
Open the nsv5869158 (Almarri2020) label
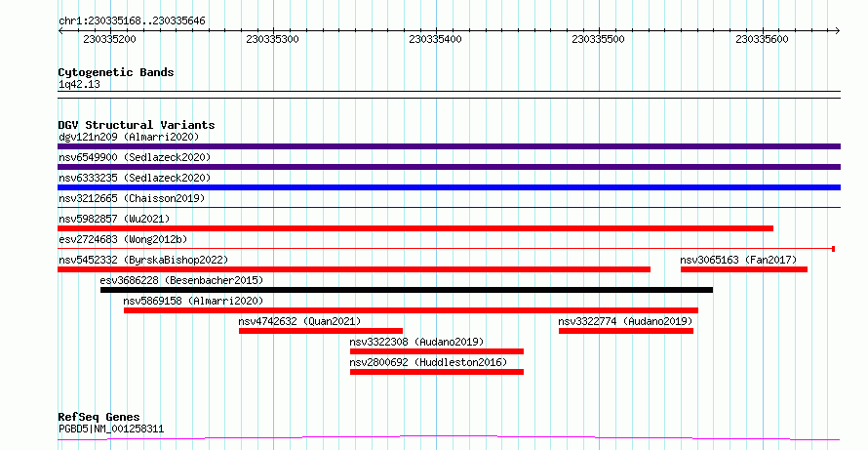(193, 301)
